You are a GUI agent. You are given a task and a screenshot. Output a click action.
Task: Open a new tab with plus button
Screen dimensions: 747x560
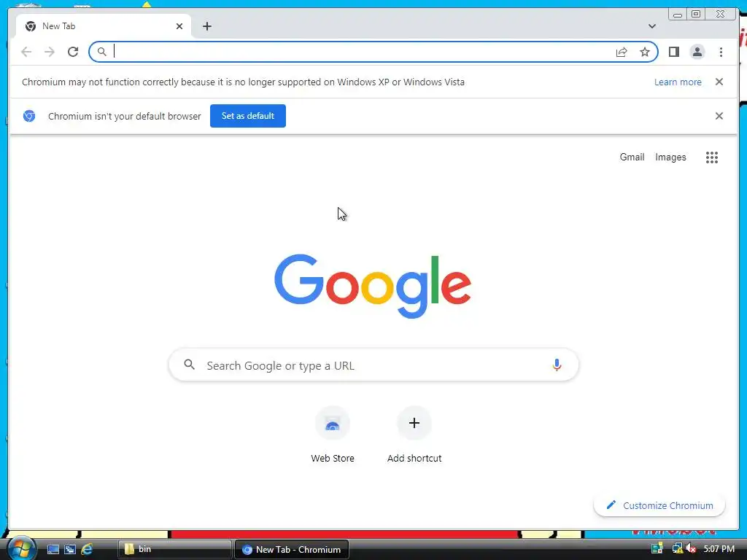(x=206, y=26)
